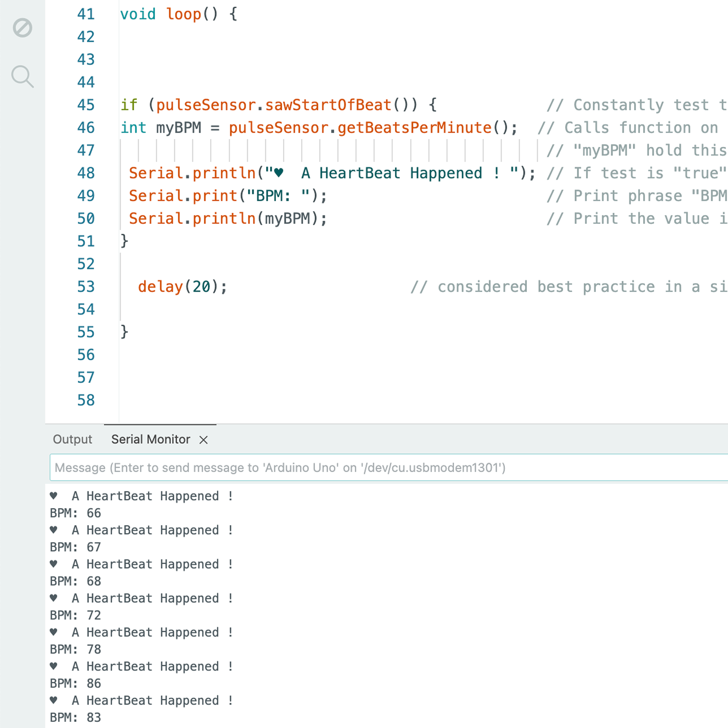Click line number 41 in gutter
Screen dimensions: 728x728
coord(86,14)
